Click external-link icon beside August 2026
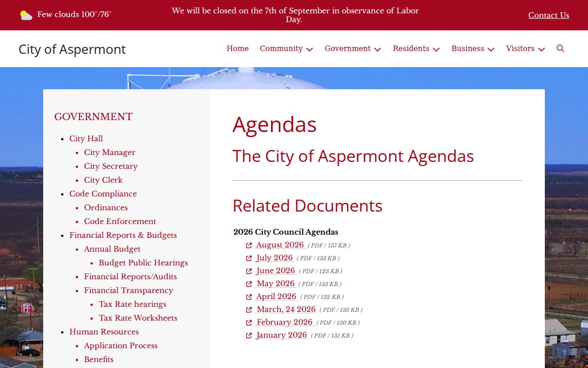 point(249,246)
